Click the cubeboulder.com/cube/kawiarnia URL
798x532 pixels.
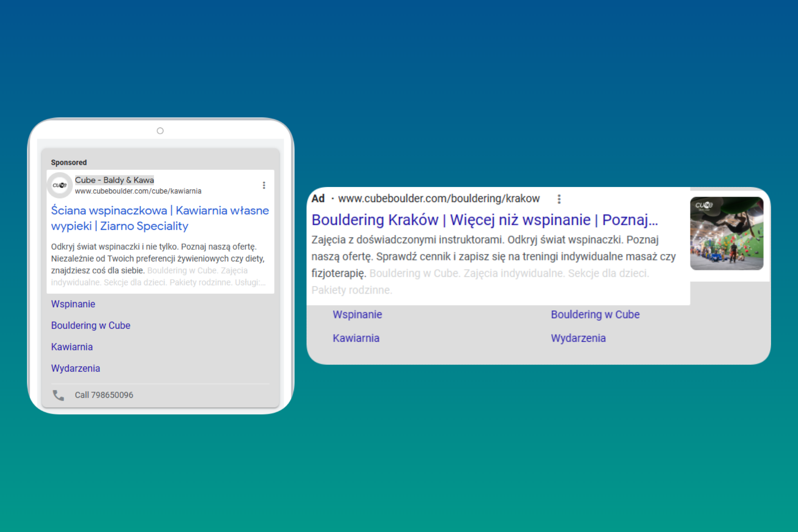138,191
